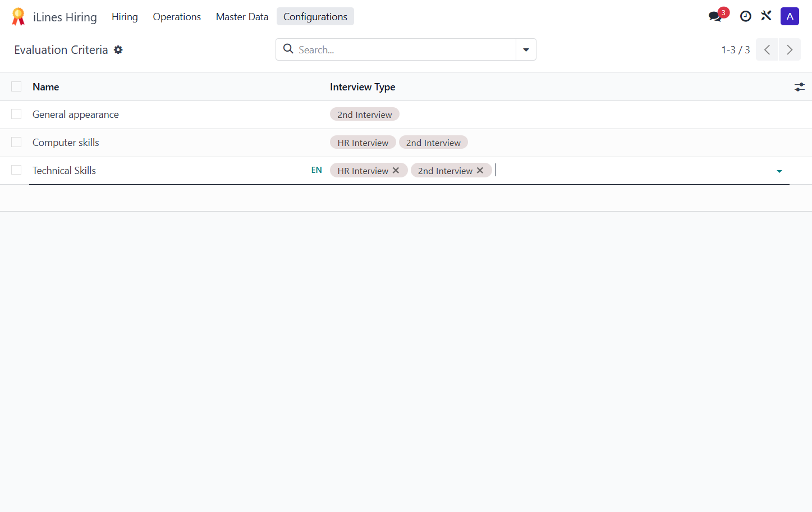Screen dimensions: 812x512
Task: Sort by the Interview Type column header
Action: [363, 87]
